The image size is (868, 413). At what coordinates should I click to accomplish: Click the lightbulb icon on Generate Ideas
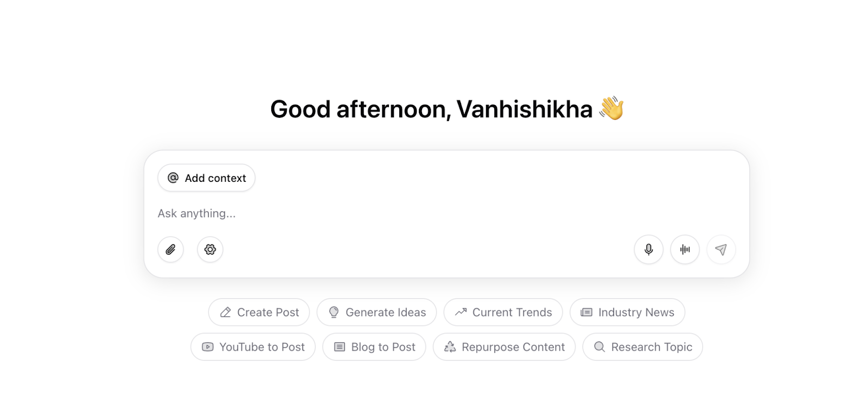[334, 312]
